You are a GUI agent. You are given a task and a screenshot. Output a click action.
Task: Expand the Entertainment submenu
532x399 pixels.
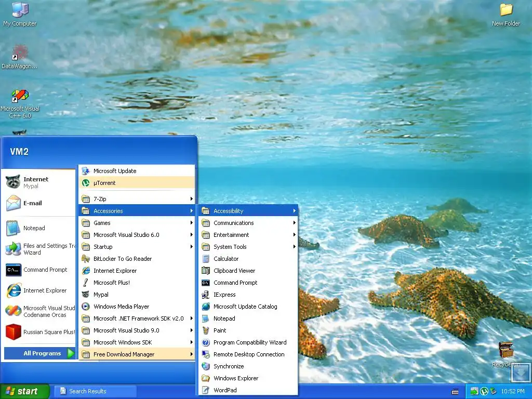pyautogui.click(x=248, y=235)
